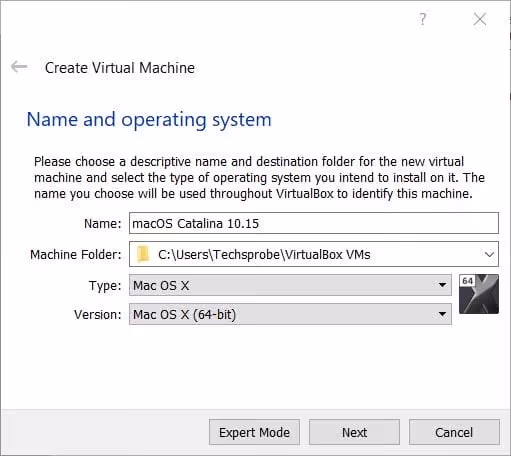Screen dimensions: 511x456
Task: Edit the Name field 'macOS Catalina 10.15'
Action: click(x=314, y=223)
